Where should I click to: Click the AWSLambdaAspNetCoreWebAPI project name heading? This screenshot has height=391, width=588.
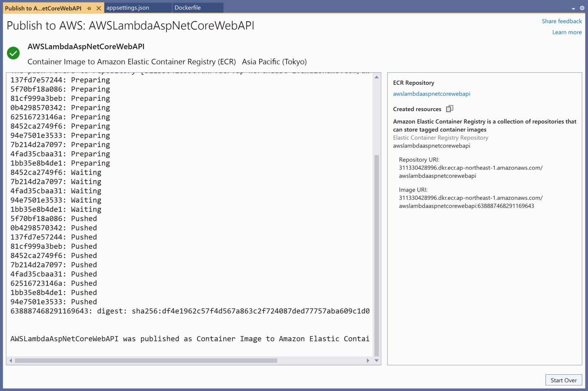(x=86, y=47)
